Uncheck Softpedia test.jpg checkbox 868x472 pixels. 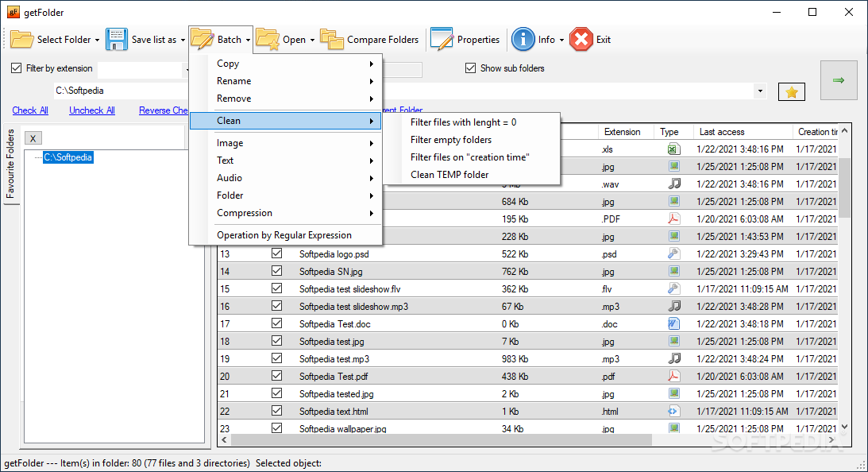(277, 341)
